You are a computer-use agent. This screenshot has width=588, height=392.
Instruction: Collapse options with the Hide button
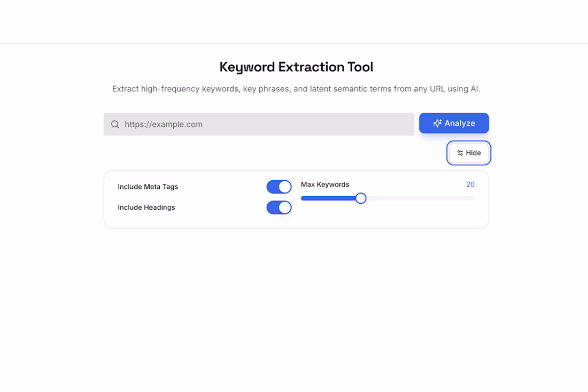coord(468,153)
